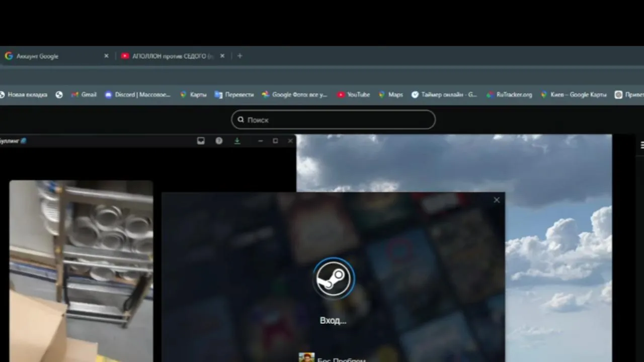The height and width of the screenshot is (362, 644).
Task: Open the Карты bookmark
Action: click(193, 95)
